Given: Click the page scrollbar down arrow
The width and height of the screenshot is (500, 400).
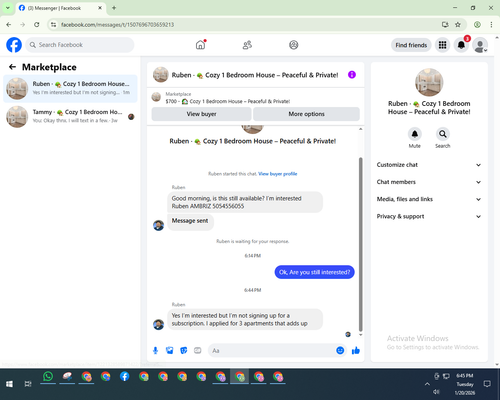Looking at the screenshot, I should pos(497,364).
